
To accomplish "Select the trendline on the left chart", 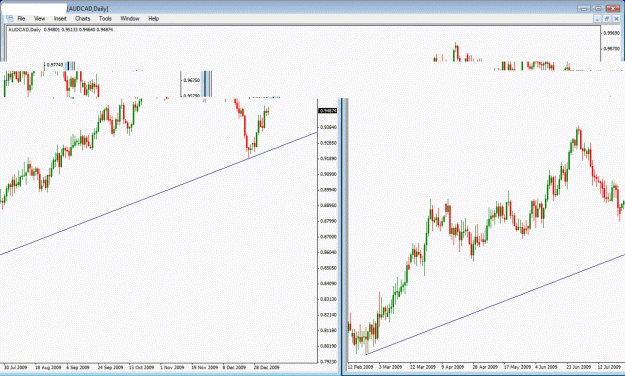I will point(159,193).
